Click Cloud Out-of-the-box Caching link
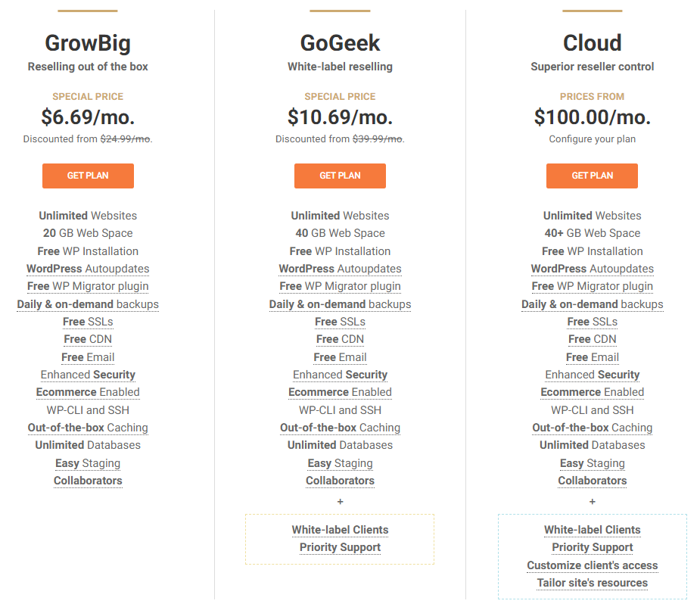 [592, 428]
